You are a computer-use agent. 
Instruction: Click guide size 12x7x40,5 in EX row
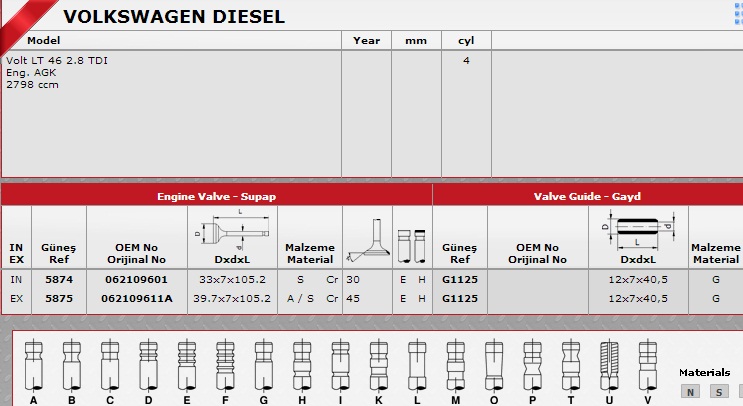(638, 298)
